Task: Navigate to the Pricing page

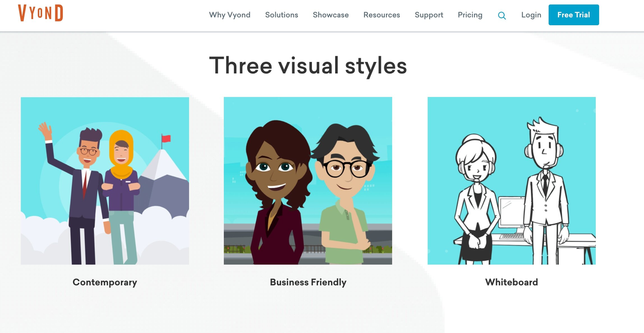Action: point(470,15)
